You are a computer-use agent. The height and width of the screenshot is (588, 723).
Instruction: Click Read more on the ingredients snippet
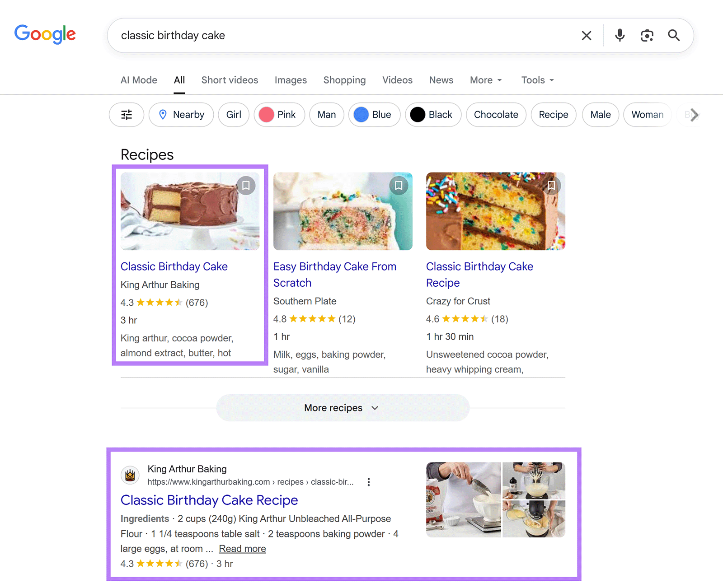point(242,549)
